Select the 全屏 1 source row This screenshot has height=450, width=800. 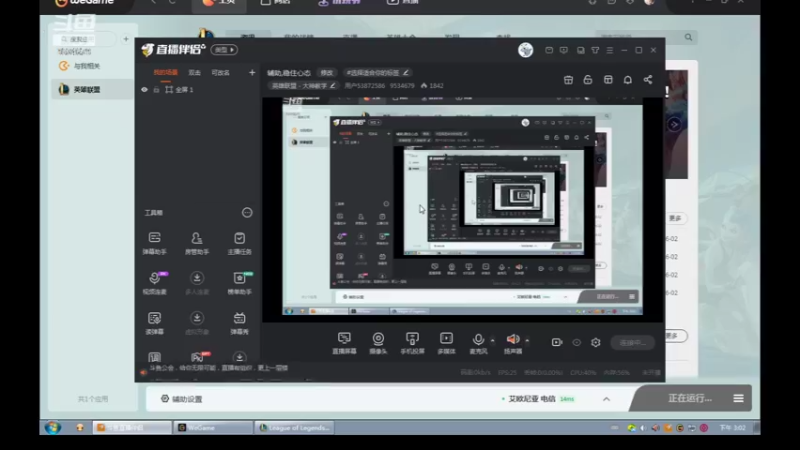point(198,89)
